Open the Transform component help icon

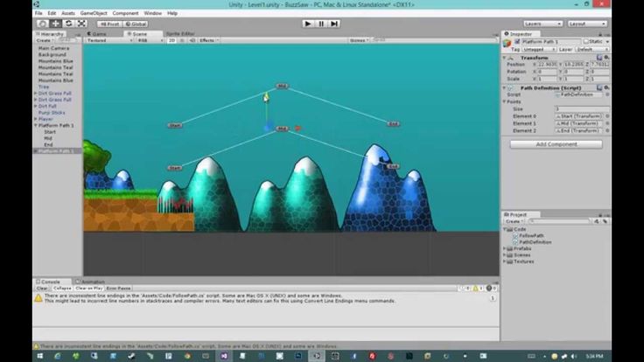pyautogui.click(x=599, y=58)
